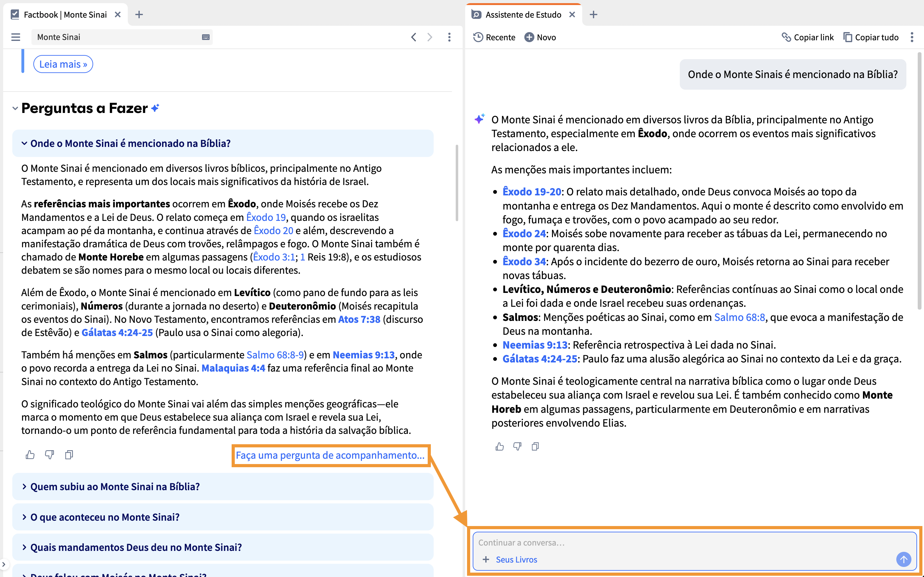924x577 pixels.
Task: Thumbs down the Study Assistant response
Action: [517, 446]
